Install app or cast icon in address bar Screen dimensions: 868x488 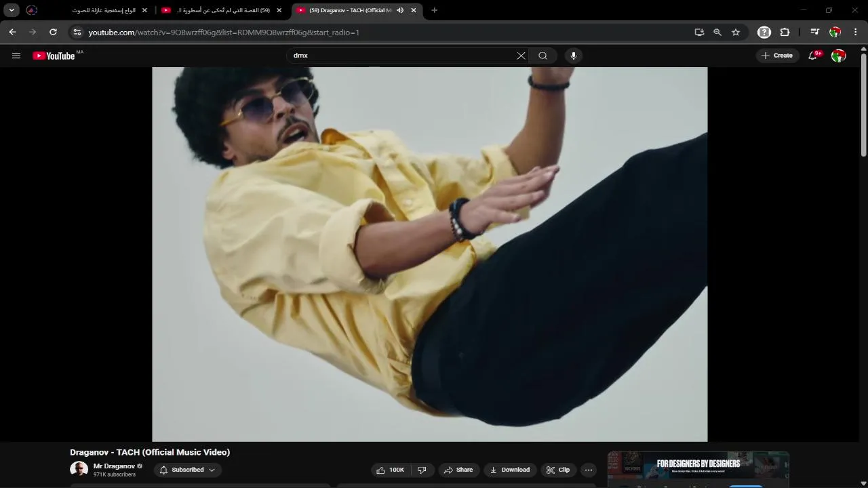click(699, 32)
